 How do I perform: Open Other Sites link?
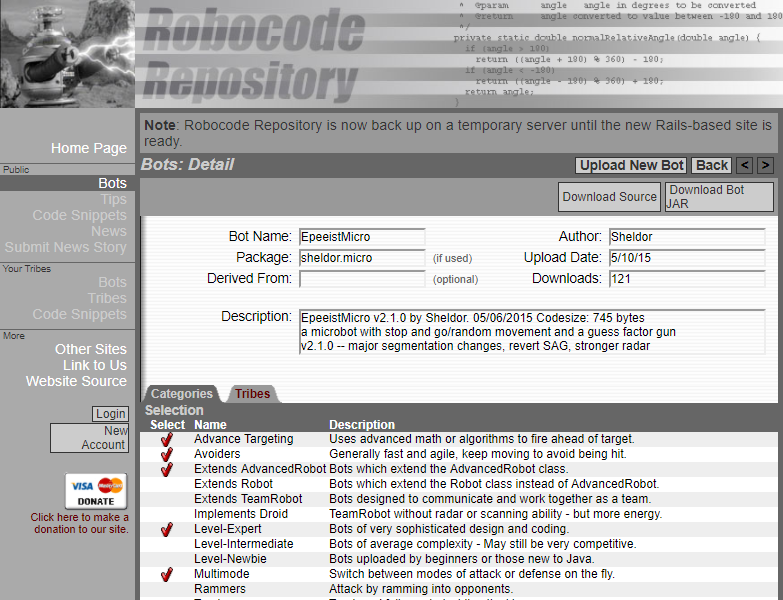90,349
